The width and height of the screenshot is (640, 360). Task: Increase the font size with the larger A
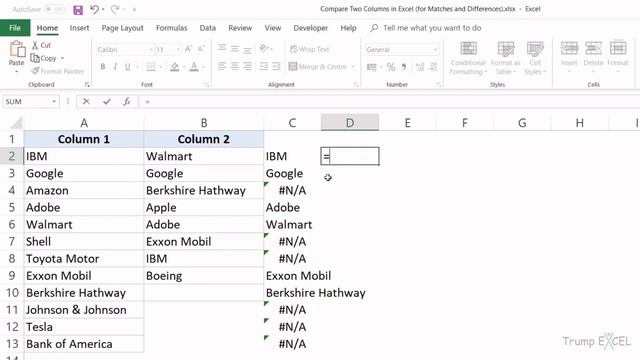pos(188,49)
